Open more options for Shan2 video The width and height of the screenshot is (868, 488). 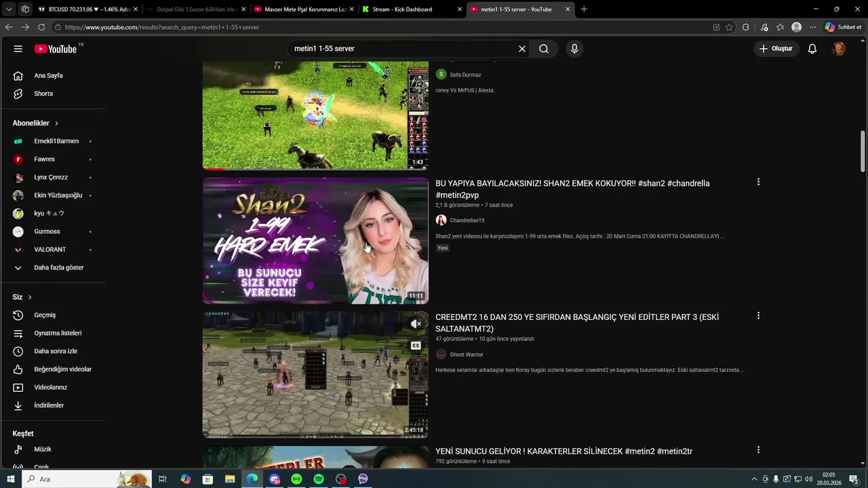pos(758,182)
